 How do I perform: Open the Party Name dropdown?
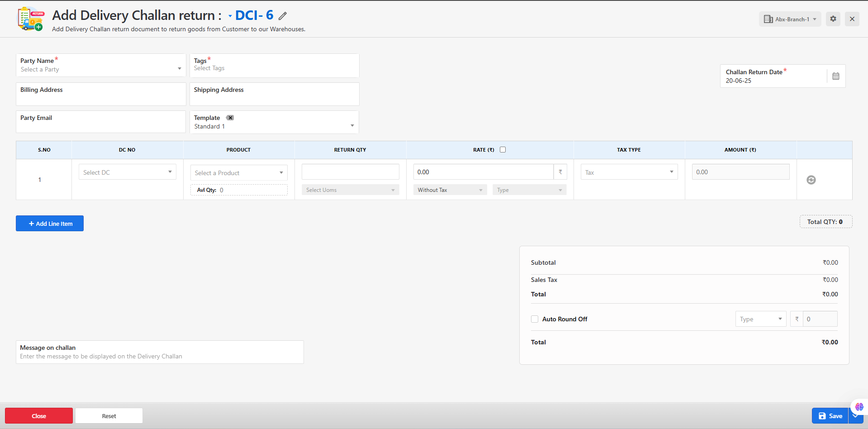pos(100,69)
